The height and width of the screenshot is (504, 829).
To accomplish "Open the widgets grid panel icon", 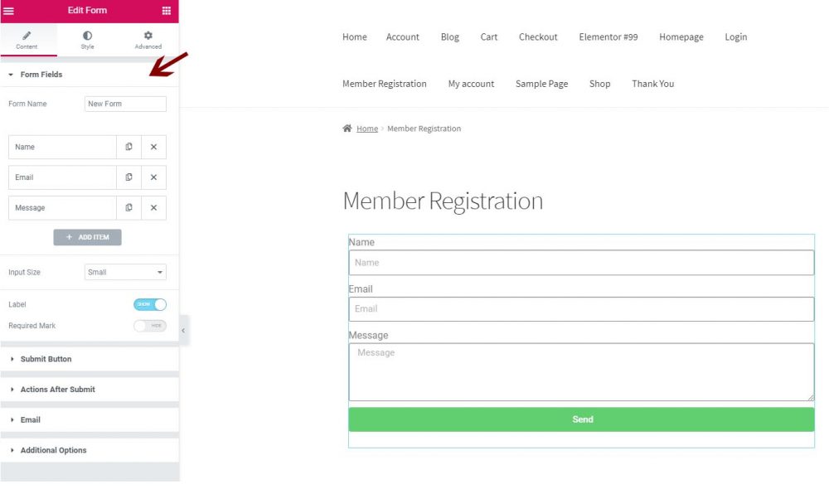I will click(x=167, y=11).
